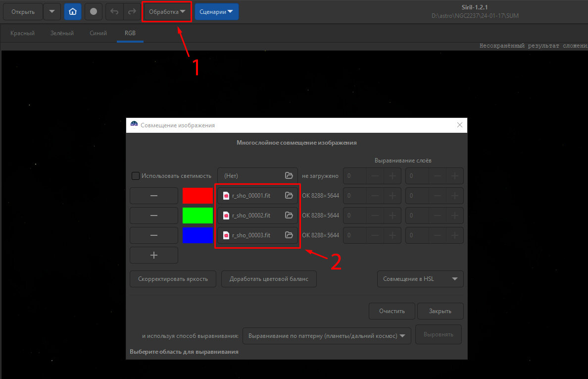Open the dropdown arrow next to Открыть
The width and height of the screenshot is (588, 379).
pos(52,11)
